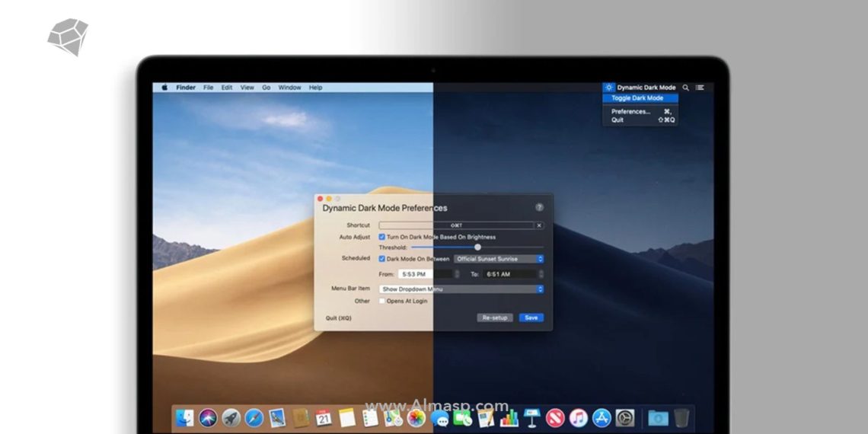Screen dimensions: 868x434
Task: Open Launchpad rocket icon in dock
Action: pyautogui.click(x=231, y=418)
